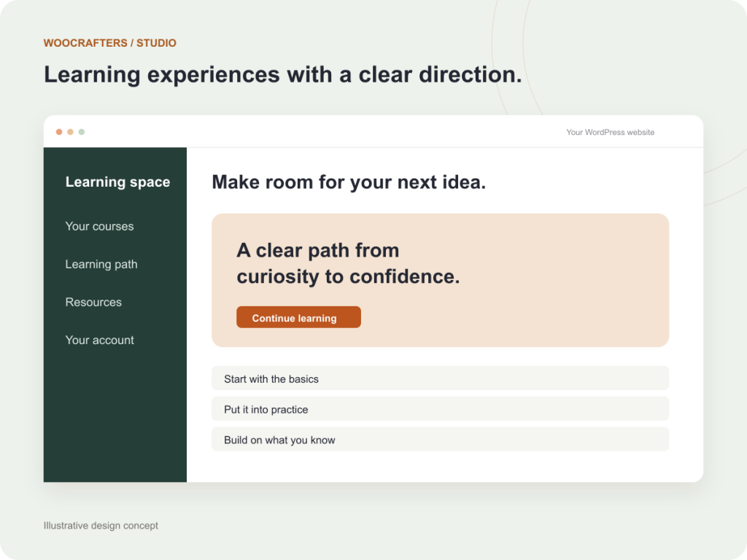This screenshot has height=560, width=747.
Task: Select the Put it into practice row
Action: pos(440,409)
